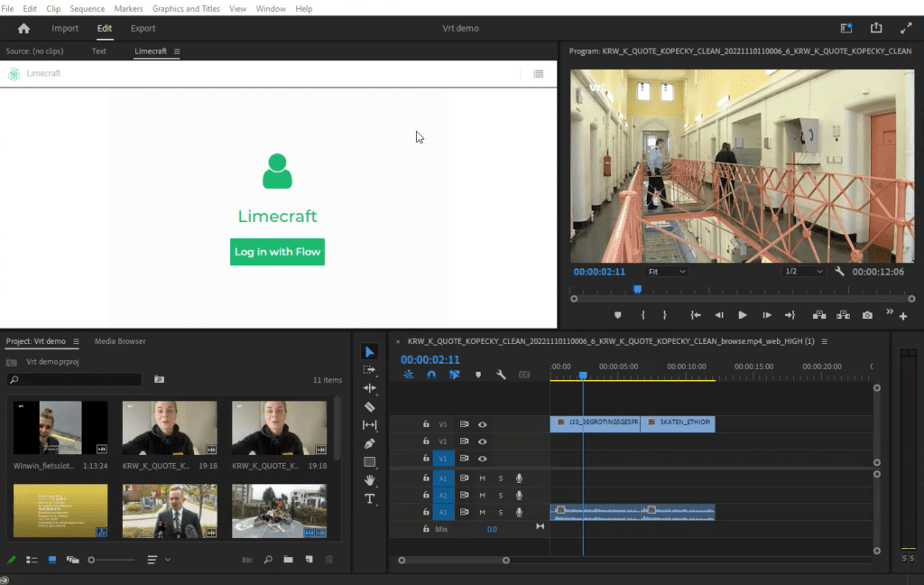Open the Text panel tab
The width and height of the screenshot is (924, 585).
[x=99, y=51]
